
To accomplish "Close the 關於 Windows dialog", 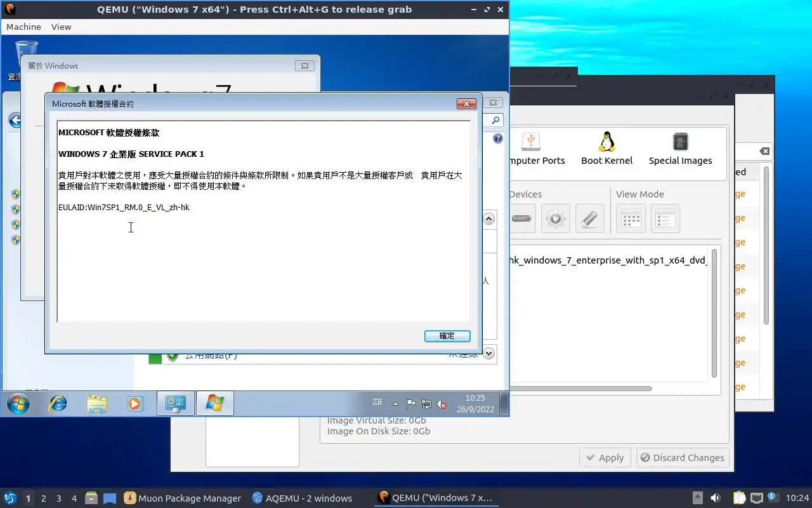I will [304, 65].
